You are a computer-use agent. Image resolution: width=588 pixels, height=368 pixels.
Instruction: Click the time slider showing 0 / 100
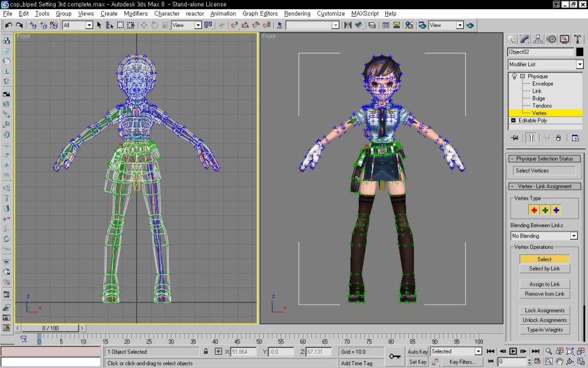point(51,328)
